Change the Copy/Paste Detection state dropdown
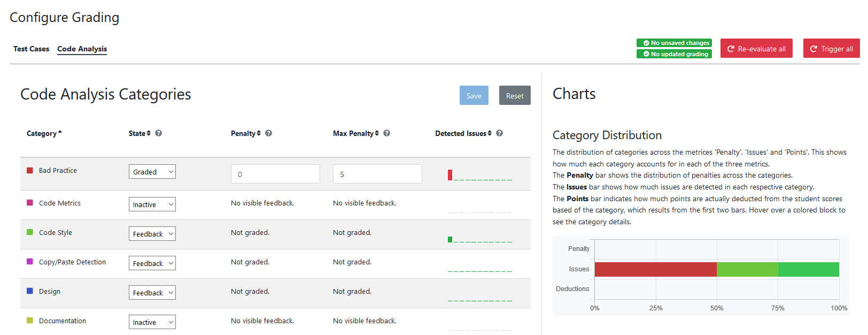 coord(152,263)
